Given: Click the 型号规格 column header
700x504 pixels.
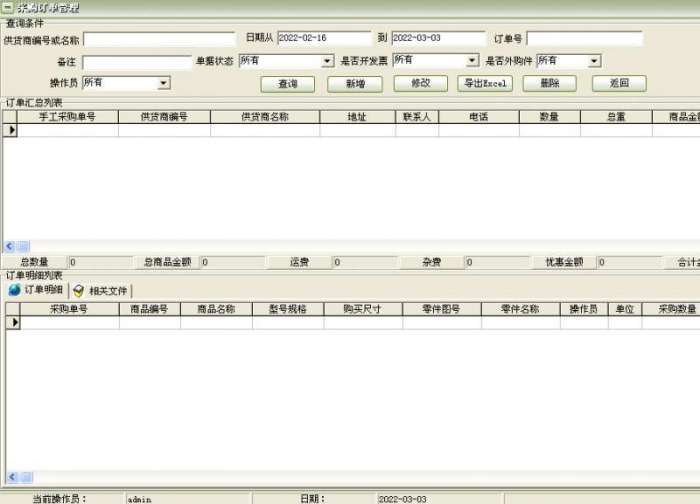Looking at the screenshot, I should point(288,309).
